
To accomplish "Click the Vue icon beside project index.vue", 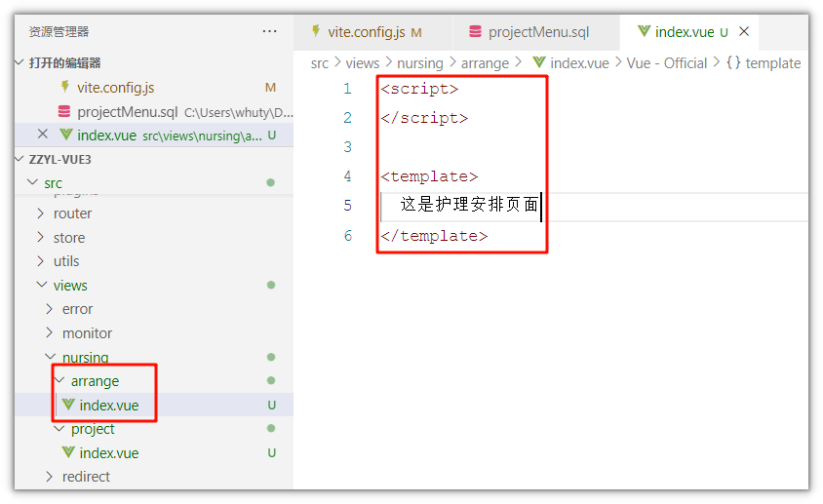I will point(68,452).
